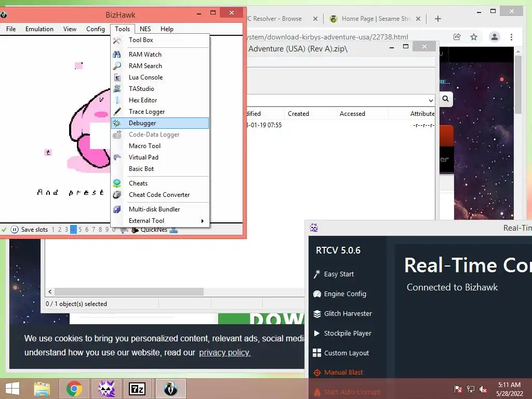Open Easy Start in RTCV
The image size is (532, 399).
(339, 274)
